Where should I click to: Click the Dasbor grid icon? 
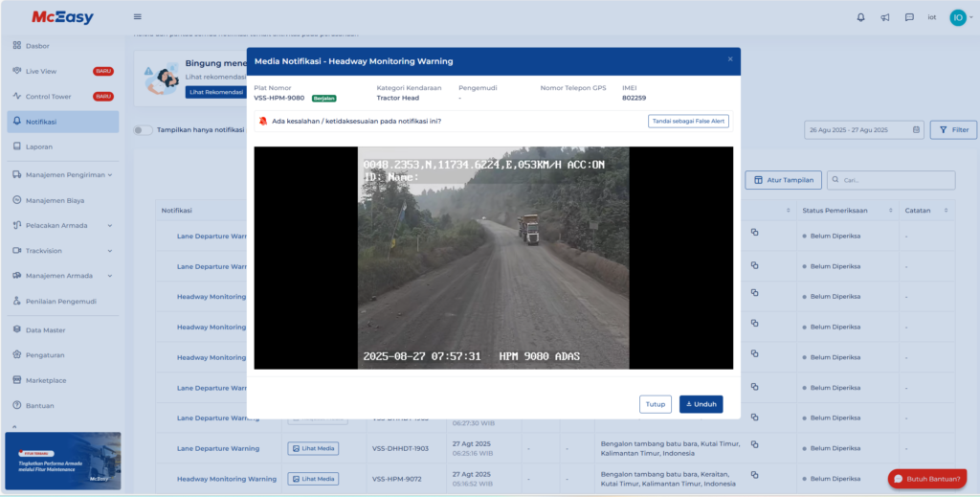coord(17,46)
